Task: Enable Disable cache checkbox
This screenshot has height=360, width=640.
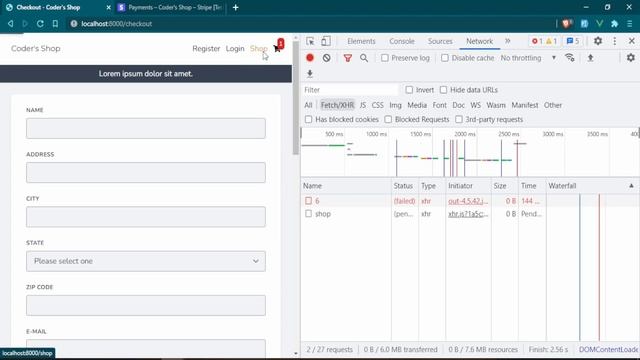Action: pyautogui.click(x=444, y=58)
